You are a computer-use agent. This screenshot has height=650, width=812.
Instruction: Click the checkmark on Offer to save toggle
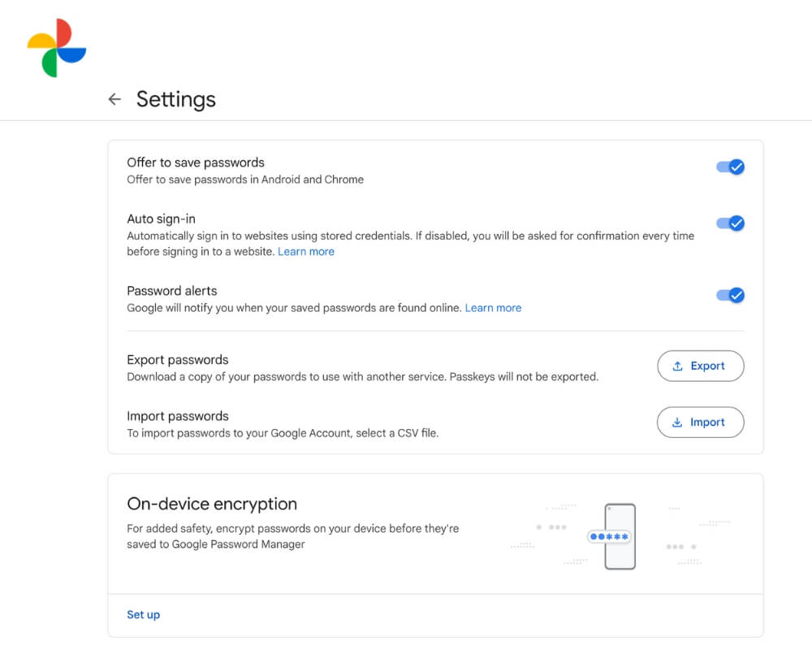coord(736,167)
